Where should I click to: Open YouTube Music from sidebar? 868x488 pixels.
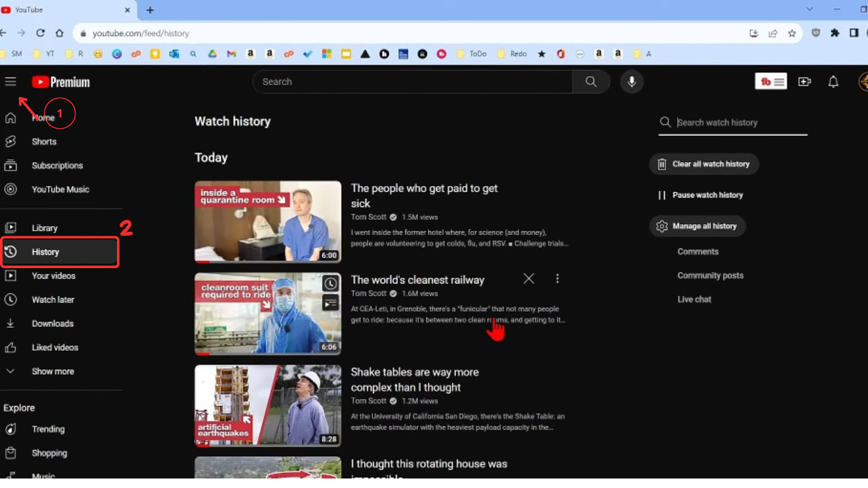61,189
